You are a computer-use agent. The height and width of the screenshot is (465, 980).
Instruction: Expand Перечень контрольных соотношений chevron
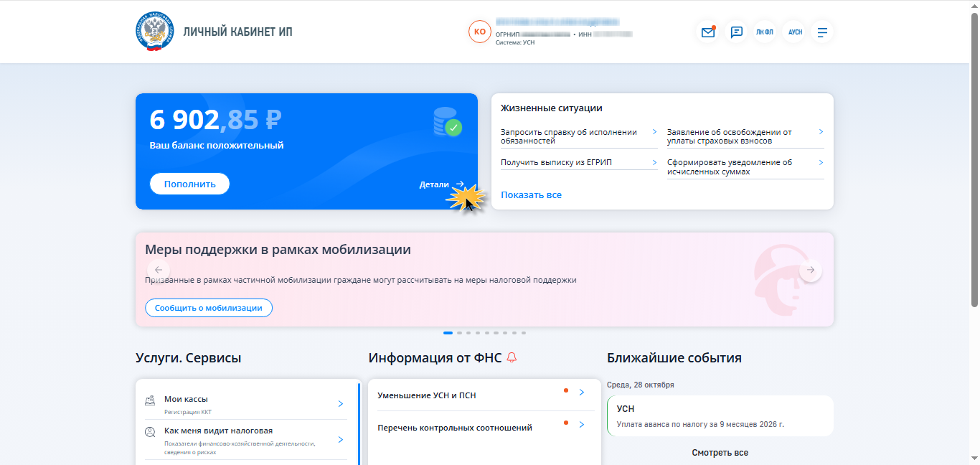582,425
